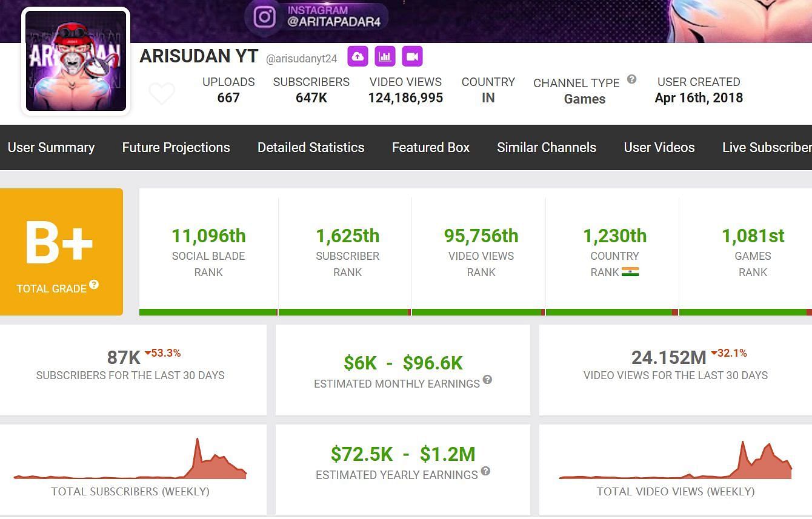Click the India flag under Country Rank
This screenshot has height=519, width=812.
pos(630,272)
